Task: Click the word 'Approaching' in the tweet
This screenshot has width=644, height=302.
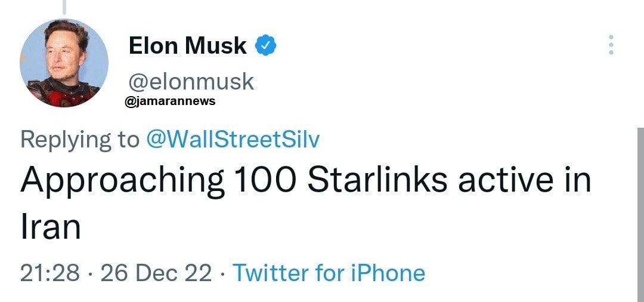Action: pyautogui.click(x=122, y=181)
